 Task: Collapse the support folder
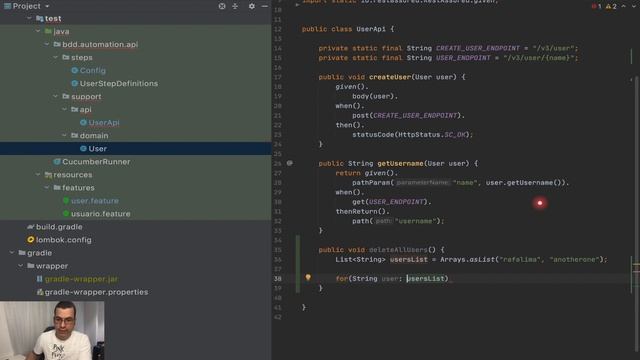(x=56, y=97)
